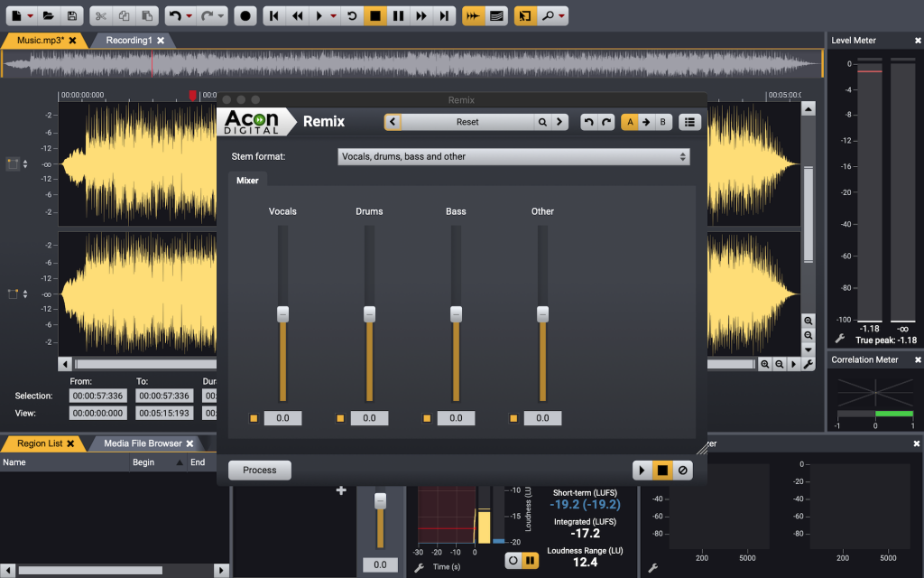Click the Loop playback icon
Image resolution: width=924 pixels, height=578 pixels.
(x=353, y=15)
